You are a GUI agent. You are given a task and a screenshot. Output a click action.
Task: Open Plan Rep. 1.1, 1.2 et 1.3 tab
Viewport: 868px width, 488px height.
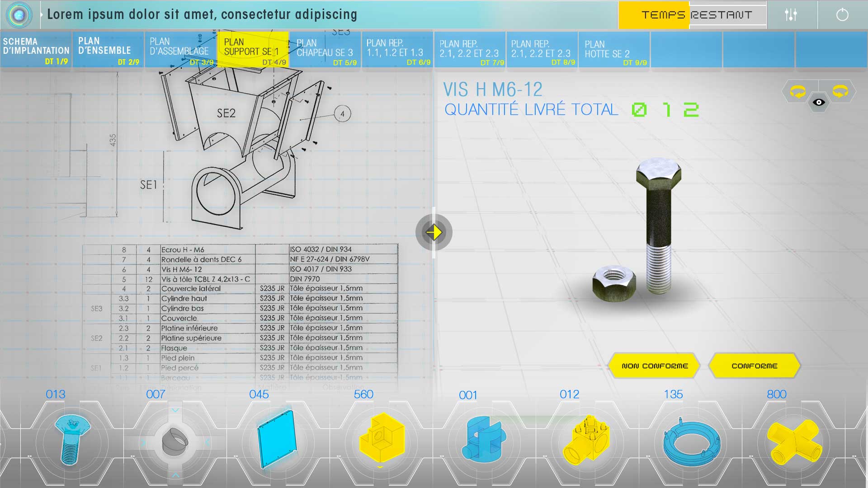tap(397, 50)
